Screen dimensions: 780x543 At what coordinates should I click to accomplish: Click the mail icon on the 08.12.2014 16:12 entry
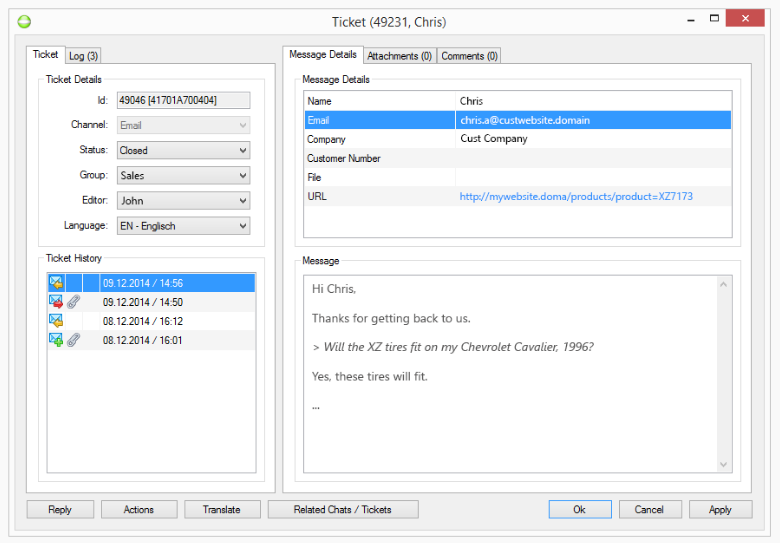click(56, 321)
